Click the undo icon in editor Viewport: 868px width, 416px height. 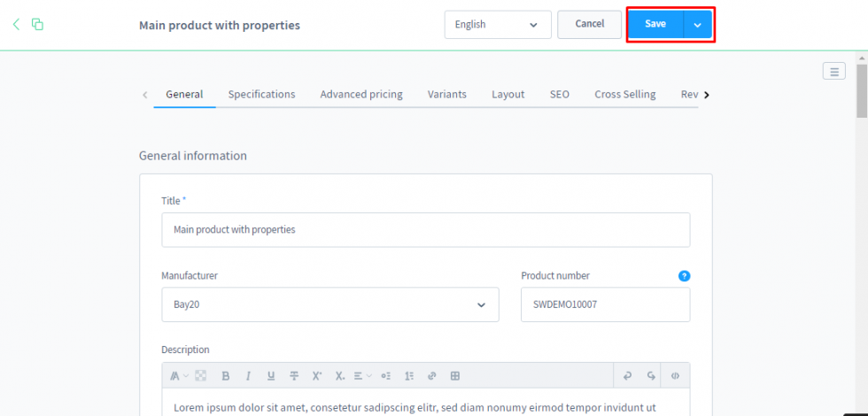628,376
